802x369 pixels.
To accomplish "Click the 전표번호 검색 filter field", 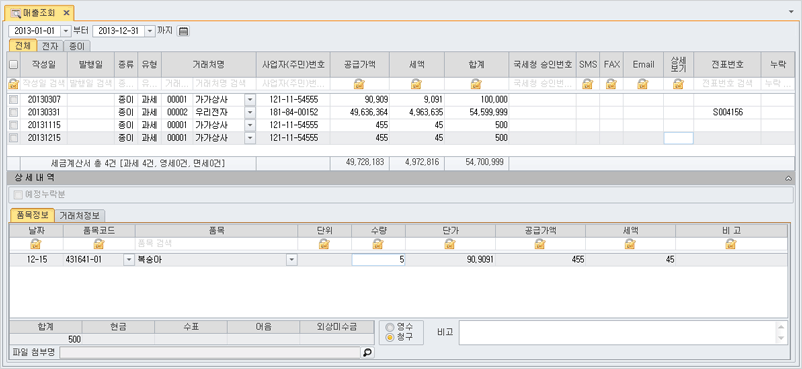I will 727,84.
